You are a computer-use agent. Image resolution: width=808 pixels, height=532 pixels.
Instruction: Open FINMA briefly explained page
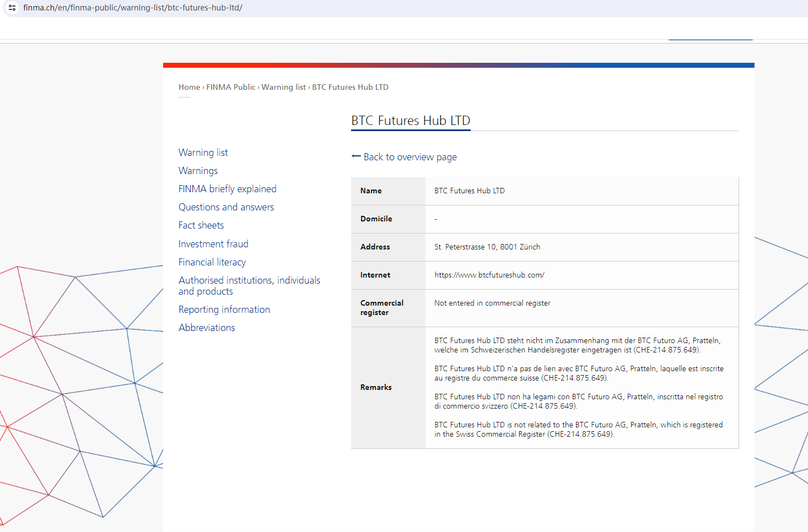click(227, 189)
